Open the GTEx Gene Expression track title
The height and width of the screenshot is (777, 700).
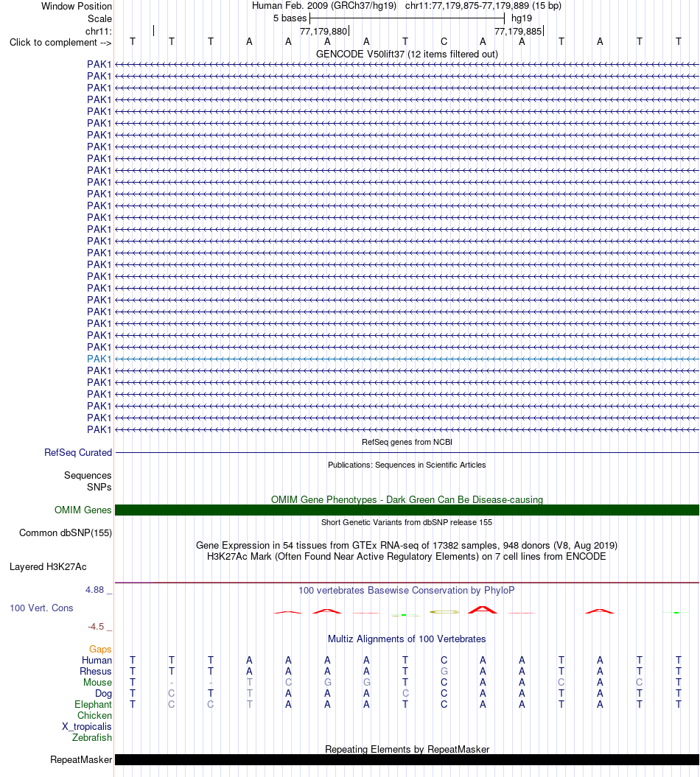point(407,545)
